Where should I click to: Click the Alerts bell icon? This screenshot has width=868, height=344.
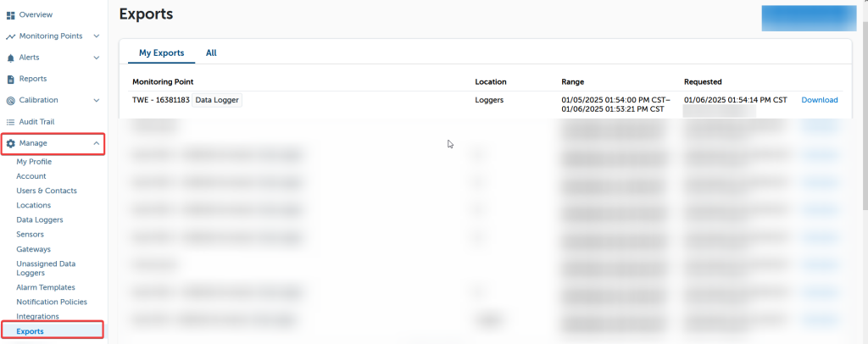click(11, 58)
